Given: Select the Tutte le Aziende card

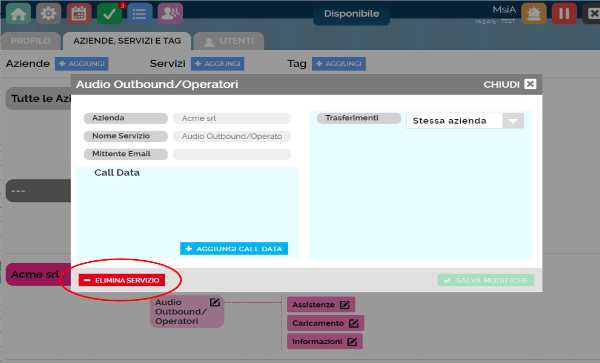Looking at the screenshot, I should point(39,99).
